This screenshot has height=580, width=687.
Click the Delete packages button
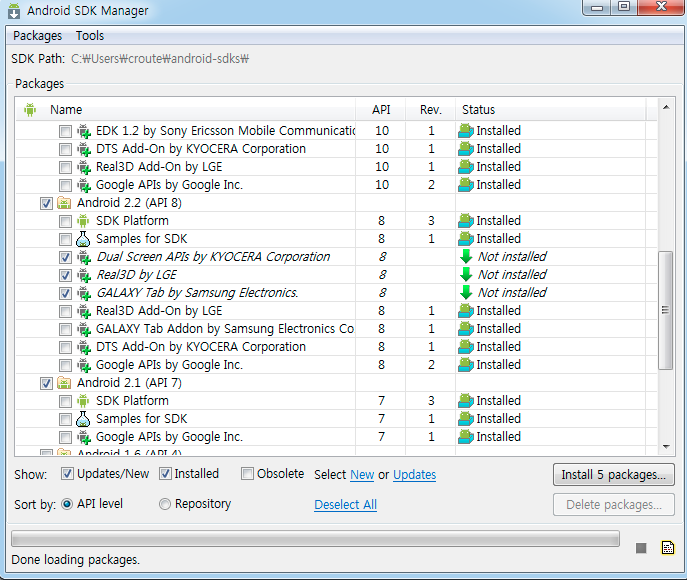pyautogui.click(x=614, y=505)
